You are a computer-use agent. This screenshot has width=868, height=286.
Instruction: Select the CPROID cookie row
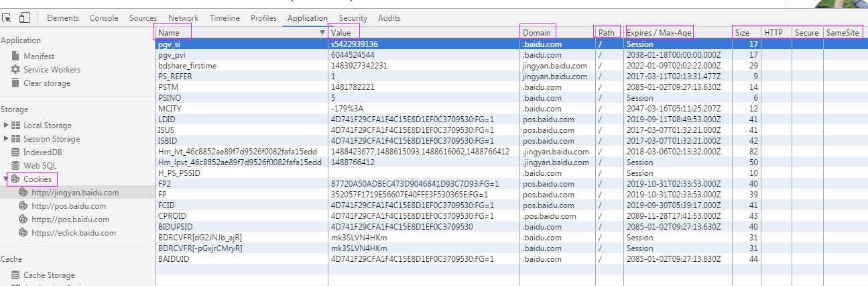coord(511,216)
